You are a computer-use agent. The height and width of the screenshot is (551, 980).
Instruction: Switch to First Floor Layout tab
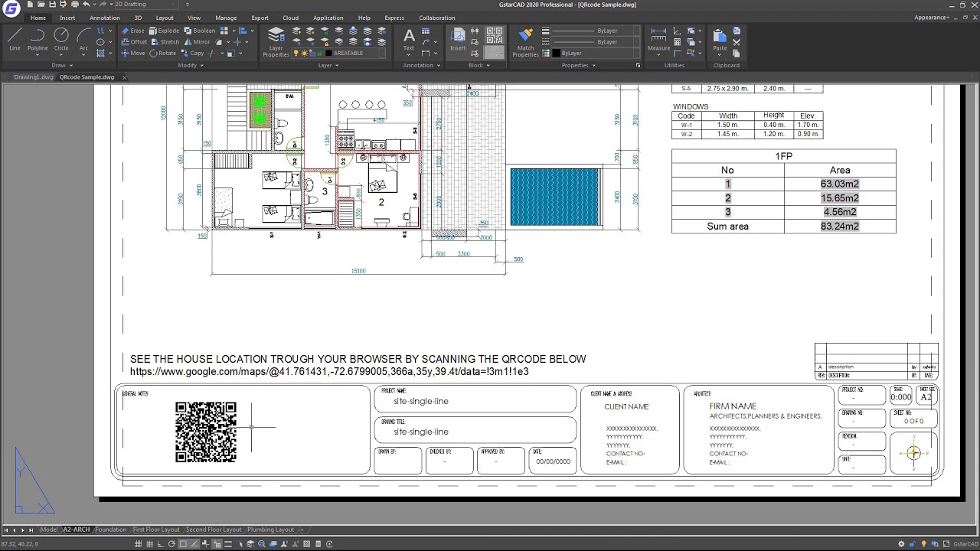point(156,530)
